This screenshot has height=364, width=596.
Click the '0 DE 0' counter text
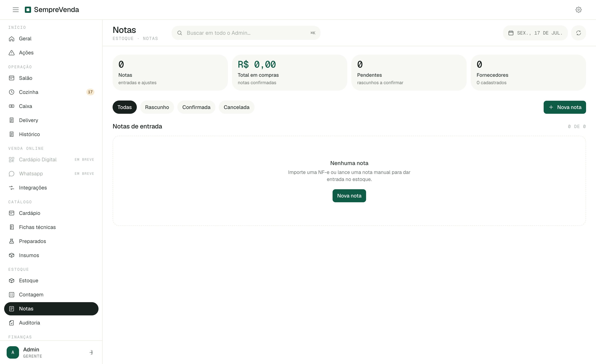(x=577, y=126)
